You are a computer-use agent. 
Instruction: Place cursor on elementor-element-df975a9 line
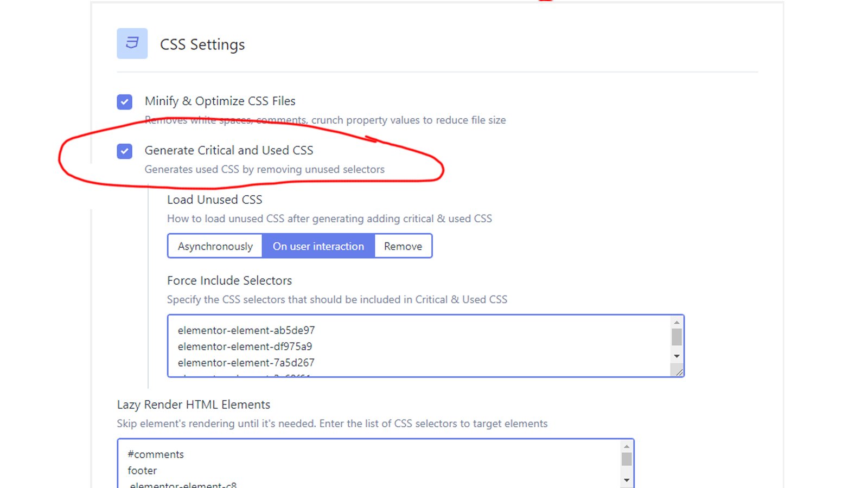(245, 346)
